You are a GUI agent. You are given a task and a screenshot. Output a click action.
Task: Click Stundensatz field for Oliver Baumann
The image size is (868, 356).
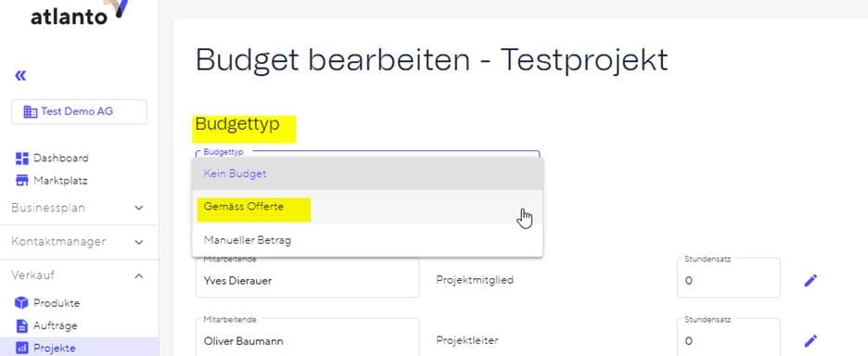[x=729, y=337]
